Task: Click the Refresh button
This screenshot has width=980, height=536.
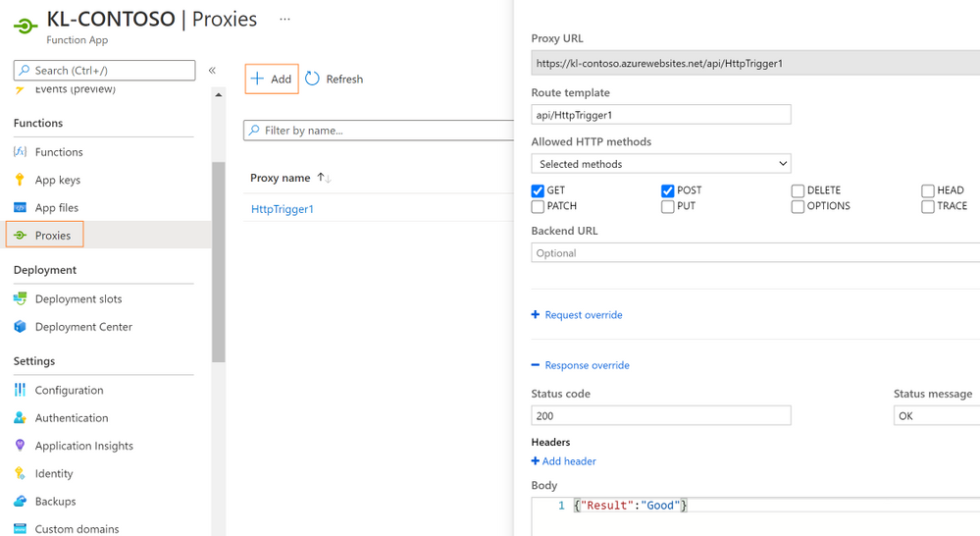Action: pos(335,79)
